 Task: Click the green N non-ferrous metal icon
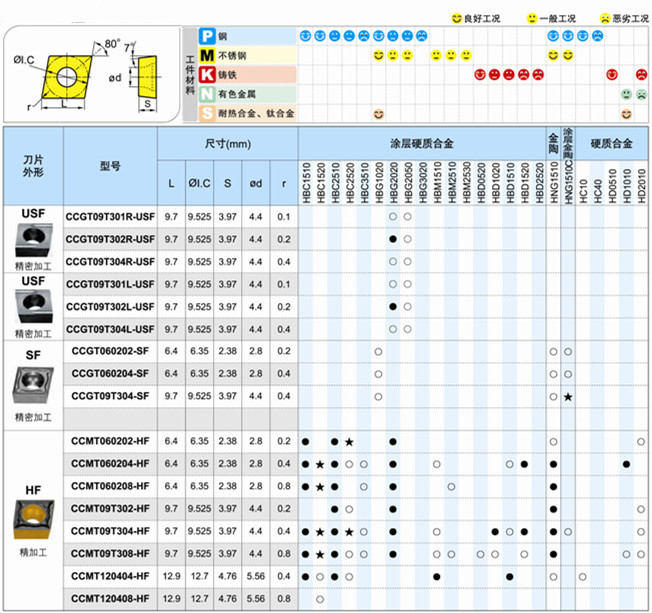(x=206, y=94)
